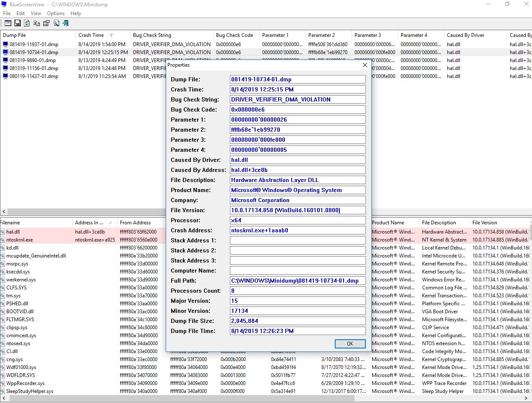Image resolution: width=532 pixels, height=403 pixels.
Task: Click the Save Selected Items floppy icon
Action: pyautogui.click(x=18, y=23)
